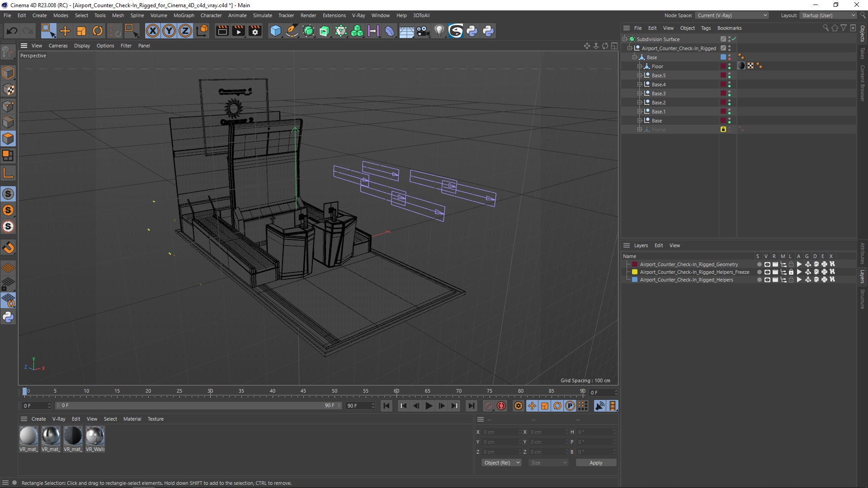Select Base.2 object in tree

coord(658,103)
